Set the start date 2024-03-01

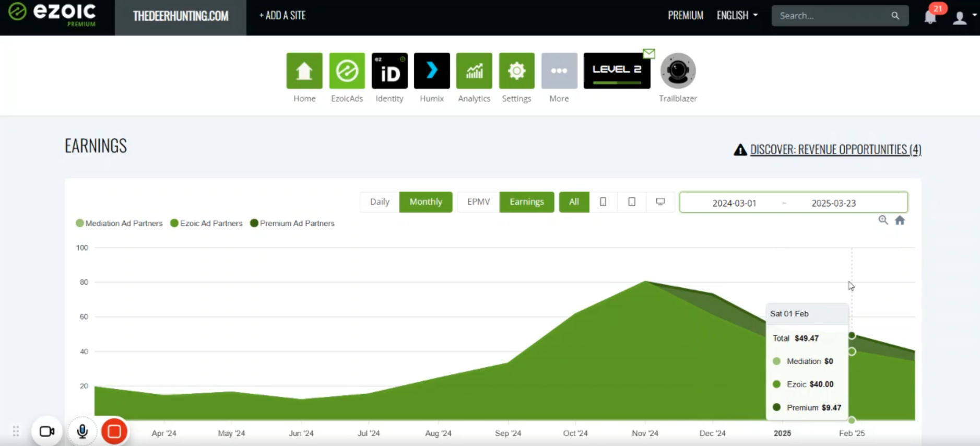(x=734, y=203)
